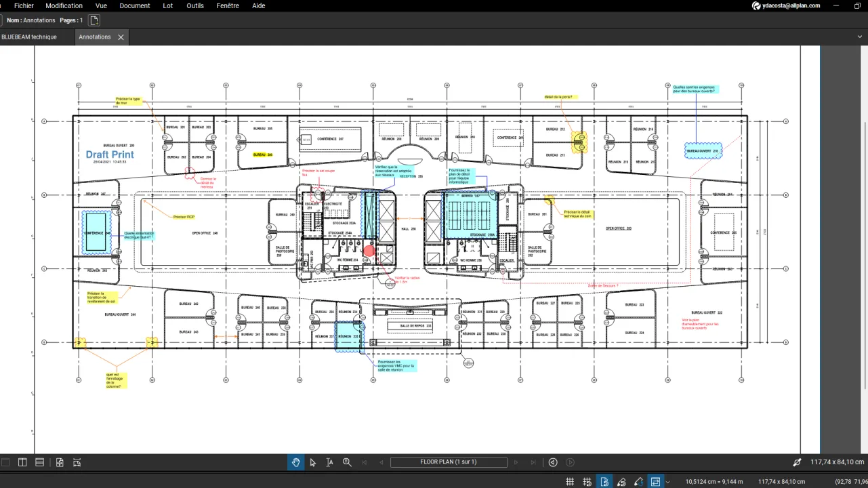Enable the side-by-side page layout view

click(22, 462)
